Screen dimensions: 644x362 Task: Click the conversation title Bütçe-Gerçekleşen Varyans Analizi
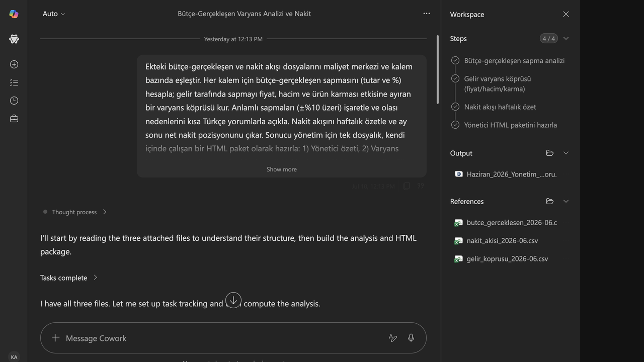pos(244,14)
